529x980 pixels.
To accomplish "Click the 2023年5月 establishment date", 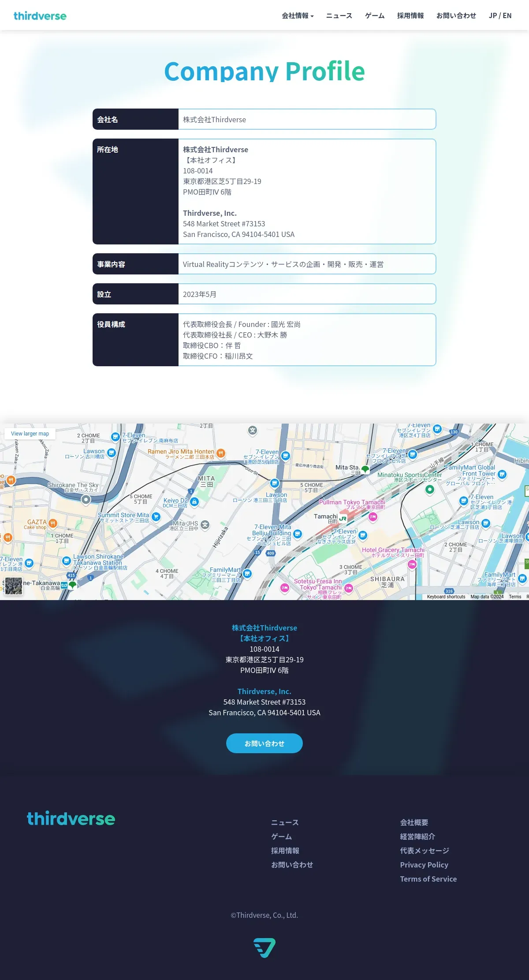I will (200, 294).
